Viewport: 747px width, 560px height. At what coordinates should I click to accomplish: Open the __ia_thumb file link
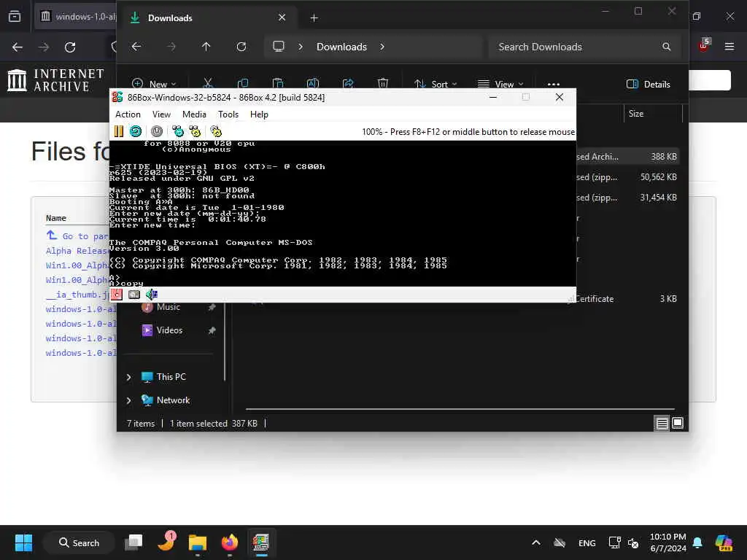(x=77, y=295)
